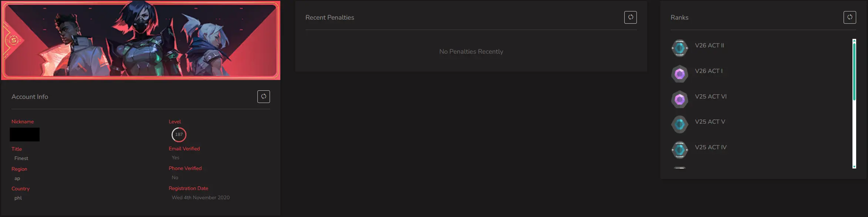This screenshot has width=868, height=217.
Task: Click the Ranks list scroll-up arrow
Action: [854, 40]
